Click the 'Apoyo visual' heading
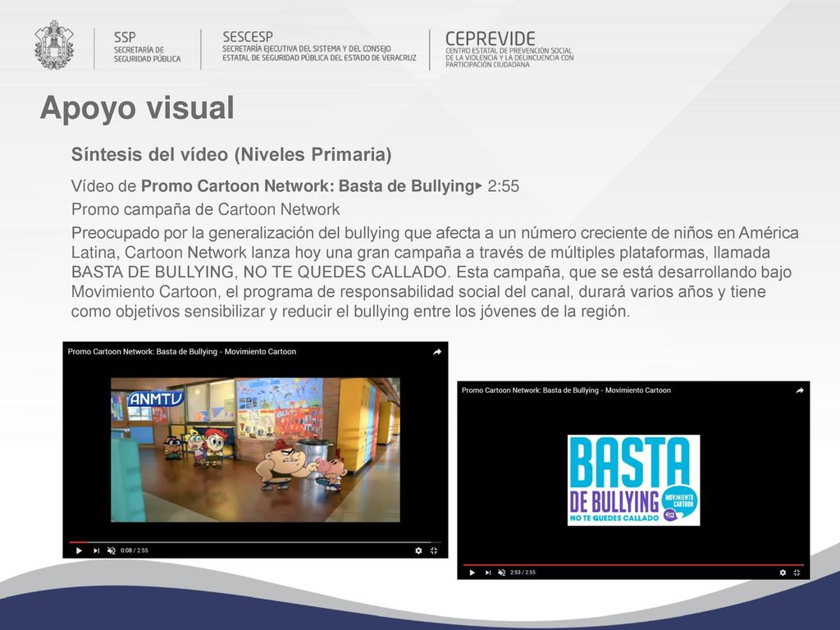 pos(137,107)
